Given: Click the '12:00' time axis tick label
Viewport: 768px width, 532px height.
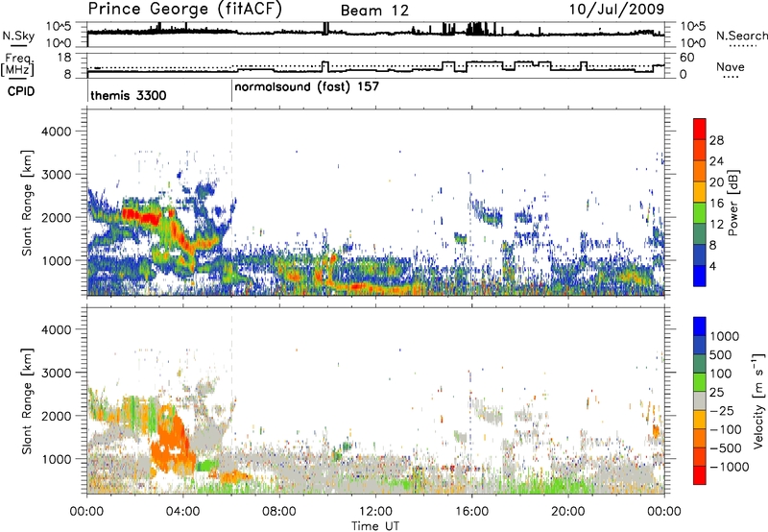Looking at the screenshot, I should click(x=375, y=512).
